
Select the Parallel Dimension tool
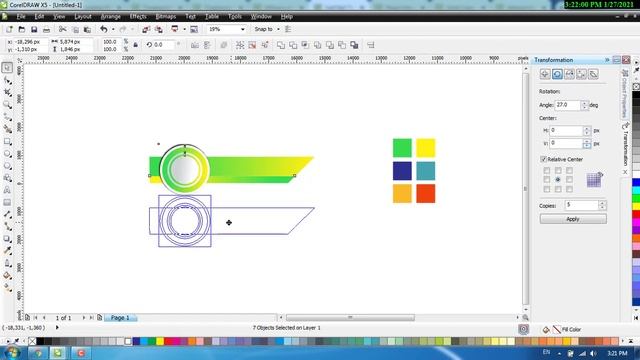[7, 214]
